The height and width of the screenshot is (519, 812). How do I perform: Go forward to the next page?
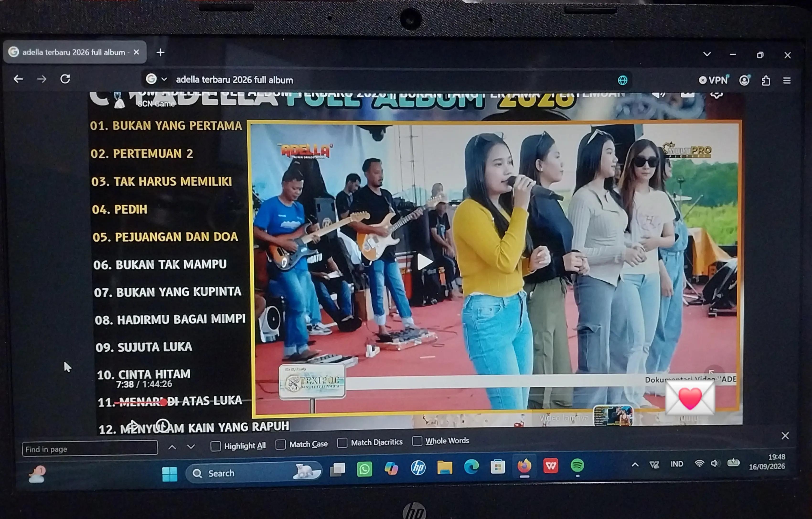(42, 79)
